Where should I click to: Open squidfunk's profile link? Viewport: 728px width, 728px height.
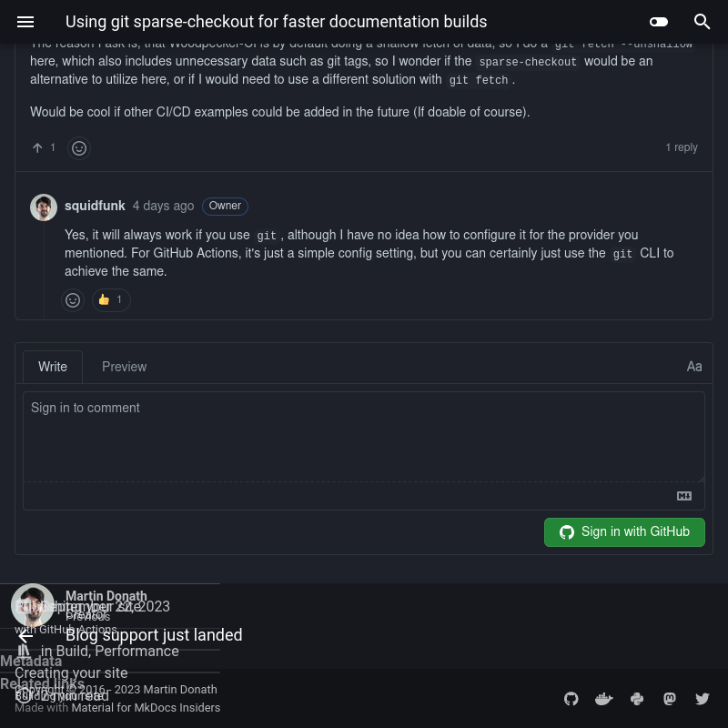pyautogui.click(x=95, y=206)
